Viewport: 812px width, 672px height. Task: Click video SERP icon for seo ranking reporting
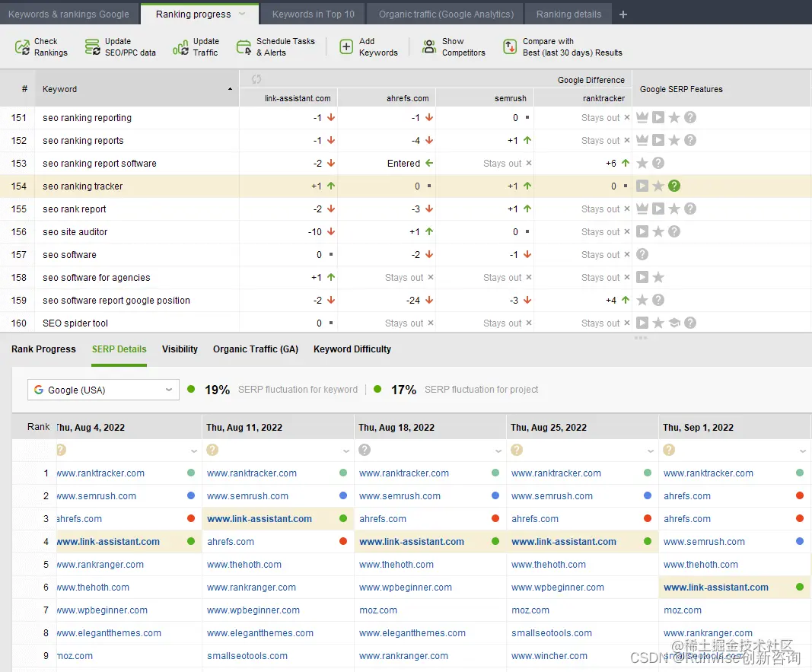coord(658,117)
